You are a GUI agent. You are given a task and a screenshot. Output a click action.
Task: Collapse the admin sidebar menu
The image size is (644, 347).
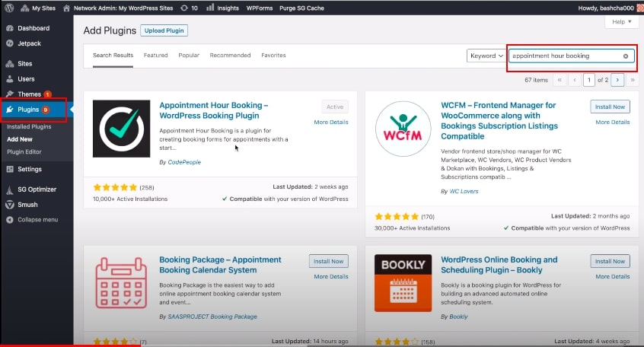(37, 220)
